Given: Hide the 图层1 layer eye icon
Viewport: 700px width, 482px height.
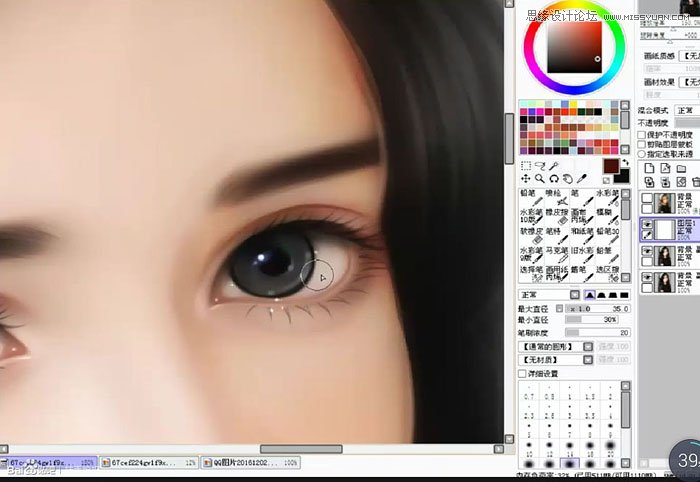Looking at the screenshot, I should click(647, 224).
